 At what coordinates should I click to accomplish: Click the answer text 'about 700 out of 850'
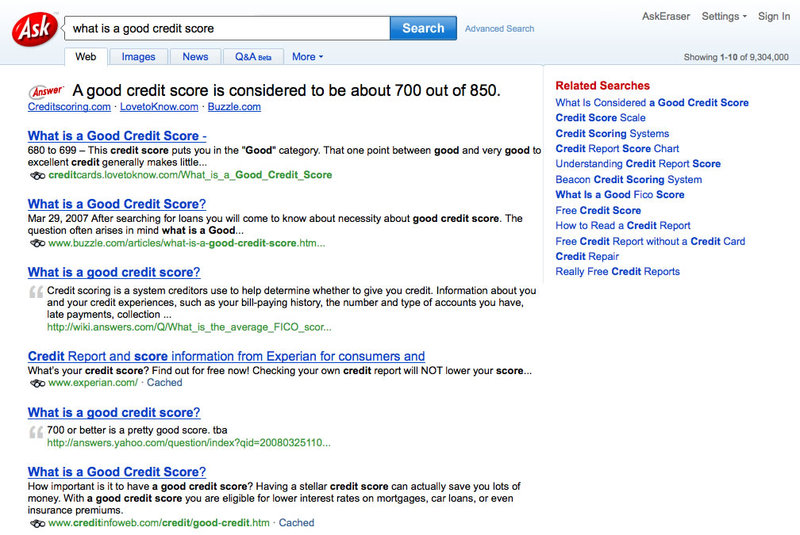tap(422, 91)
